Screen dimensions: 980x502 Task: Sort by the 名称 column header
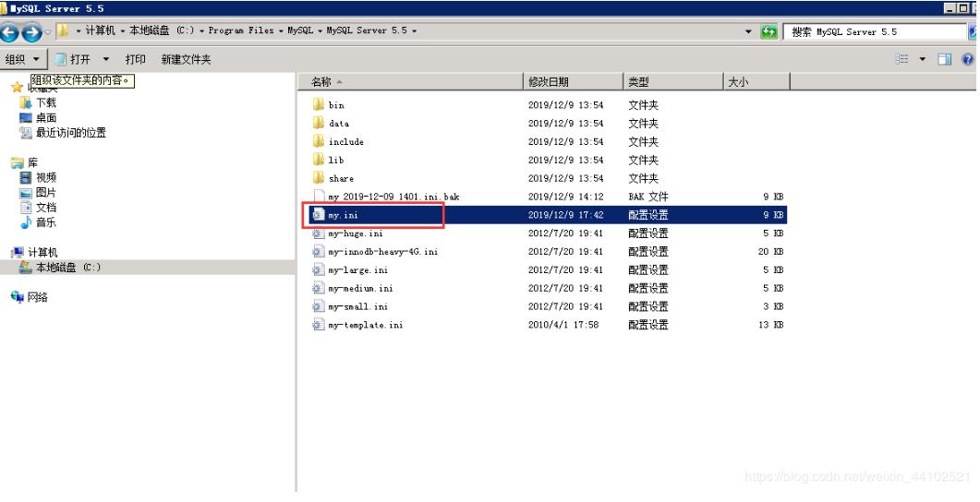(410, 82)
